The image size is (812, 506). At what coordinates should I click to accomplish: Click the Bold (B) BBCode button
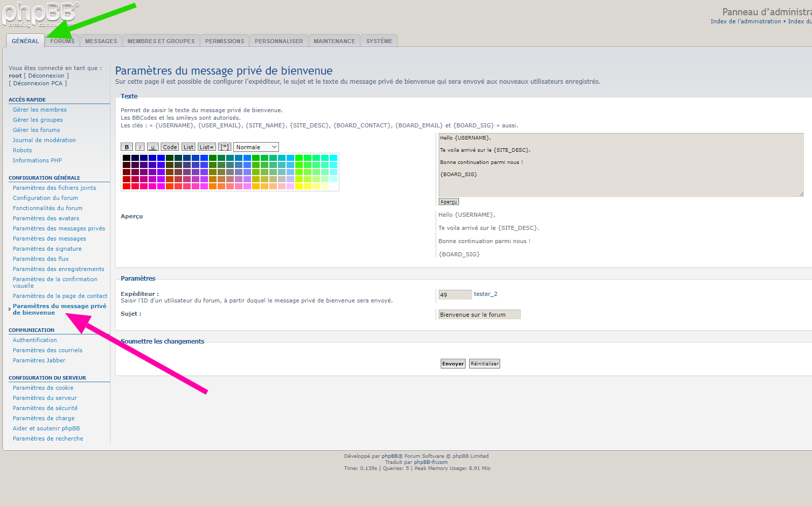[127, 147]
